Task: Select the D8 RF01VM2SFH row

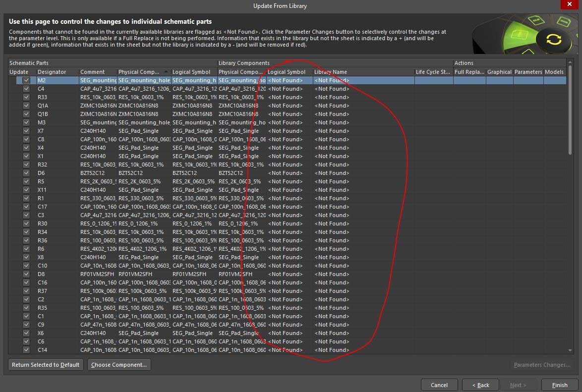Action: (149, 274)
